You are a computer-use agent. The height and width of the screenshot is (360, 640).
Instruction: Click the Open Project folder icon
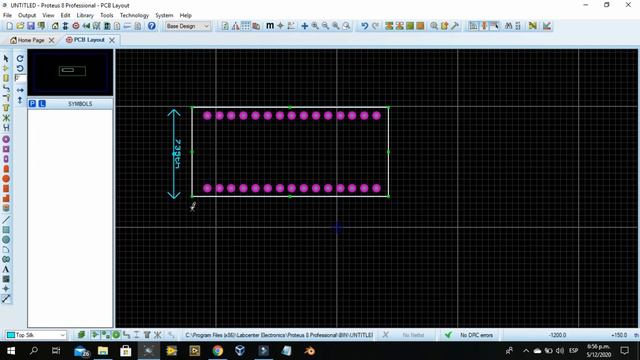[x=20, y=26]
